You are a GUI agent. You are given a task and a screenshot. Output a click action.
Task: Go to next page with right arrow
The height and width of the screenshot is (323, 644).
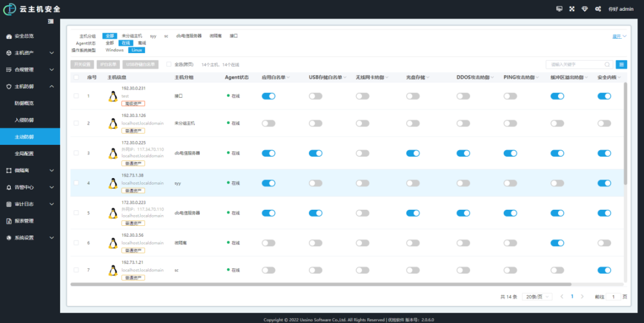click(582, 296)
